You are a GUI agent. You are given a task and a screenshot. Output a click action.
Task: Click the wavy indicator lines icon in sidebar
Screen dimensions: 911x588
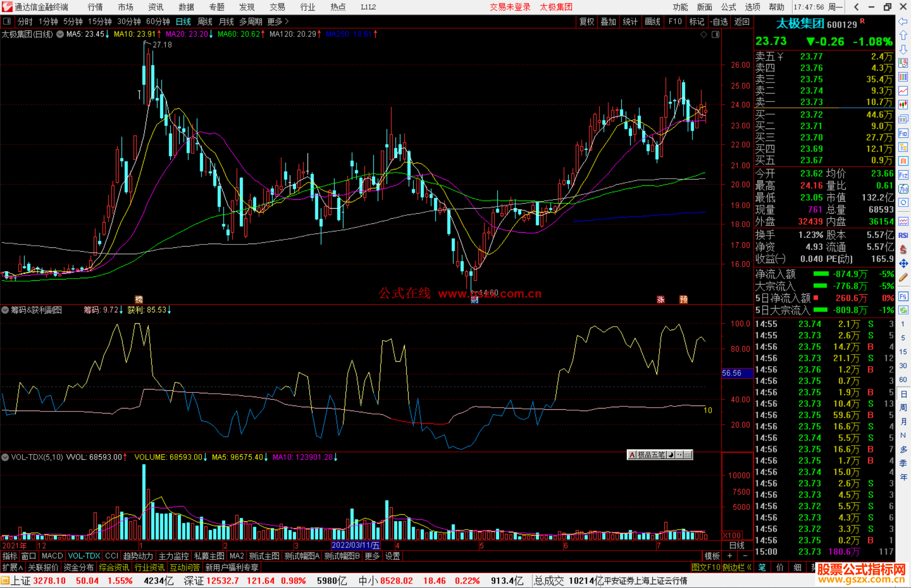(903, 221)
